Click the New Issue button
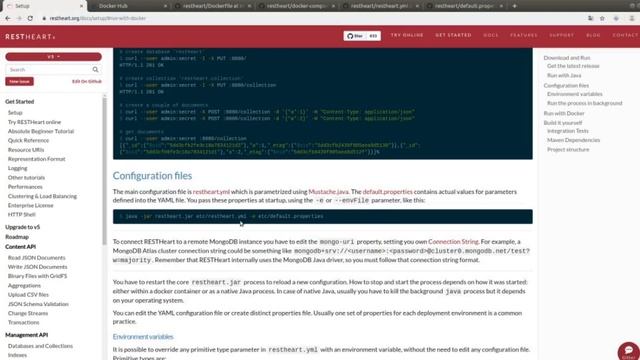 (20, 82)
